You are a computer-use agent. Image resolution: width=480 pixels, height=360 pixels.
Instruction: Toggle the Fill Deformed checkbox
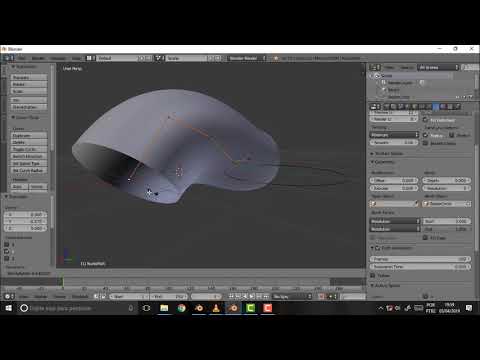(x=425, y=120)
